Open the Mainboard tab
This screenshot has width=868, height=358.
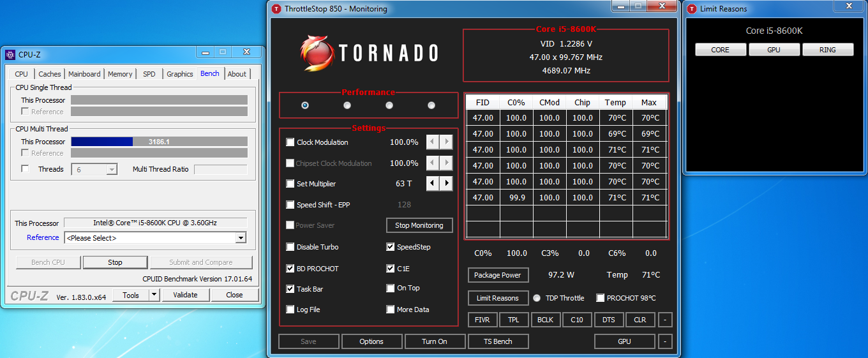pos(84,74)
